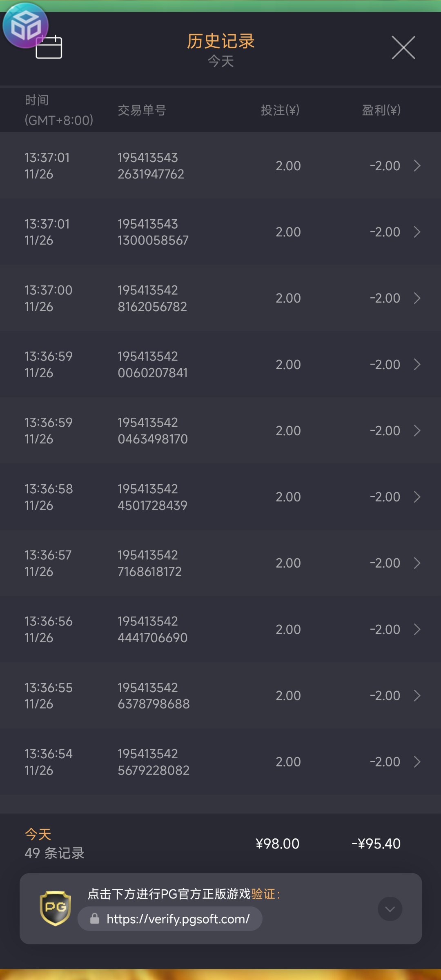The image size is (441, 980).
Task: Click the lock icon beside the verify URL
Action: 95,919
